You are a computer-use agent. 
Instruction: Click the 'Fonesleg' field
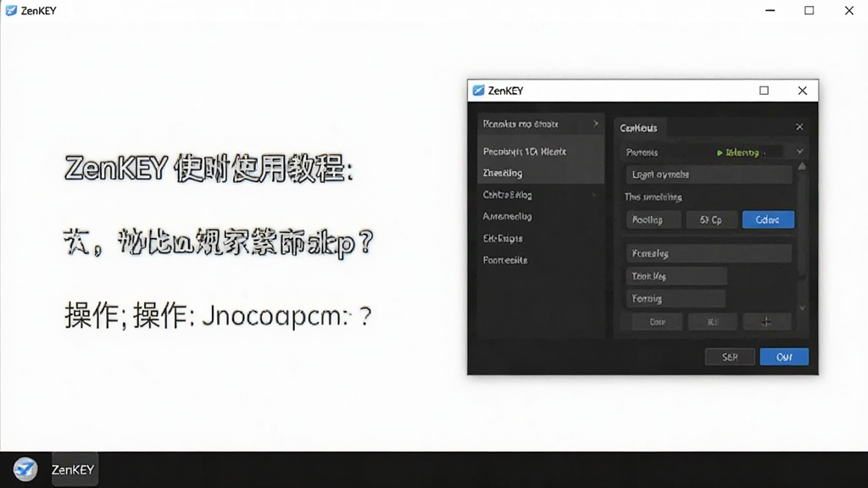coord(709,253)
